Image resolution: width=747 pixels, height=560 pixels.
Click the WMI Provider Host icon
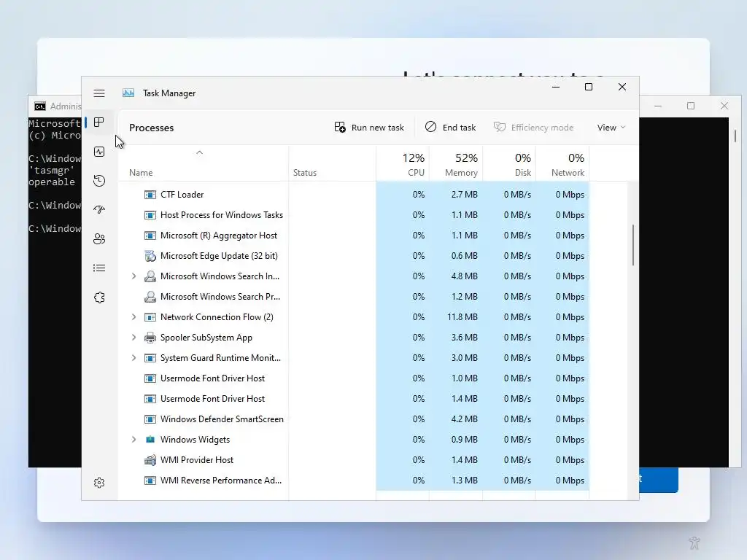tap(150, 460)
